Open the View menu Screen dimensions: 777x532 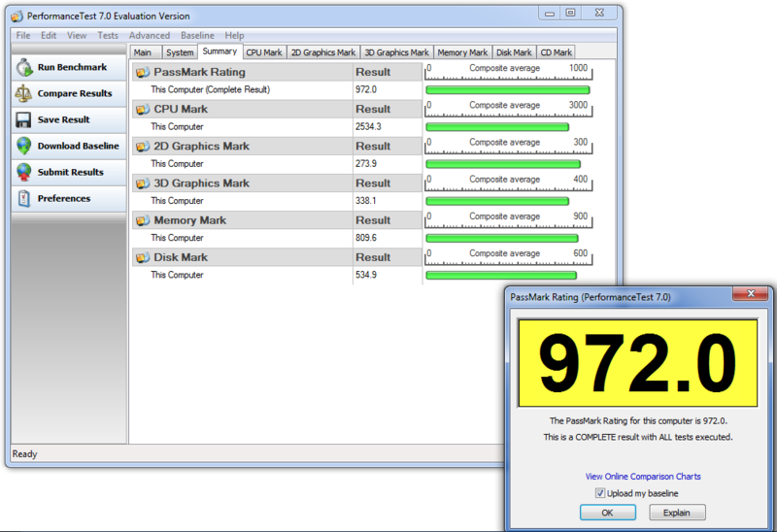(x=77, y=35)
